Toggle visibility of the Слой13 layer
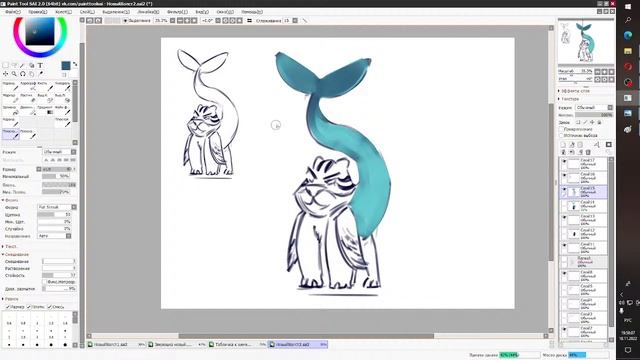The height and width of the screenshot is (360, 640). click(564, 218)
